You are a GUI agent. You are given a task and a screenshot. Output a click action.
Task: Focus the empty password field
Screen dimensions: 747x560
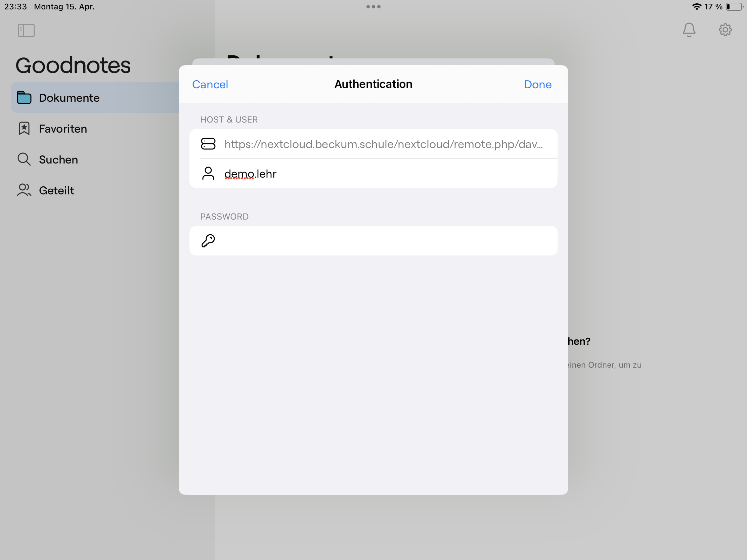[x=373, y=241]
